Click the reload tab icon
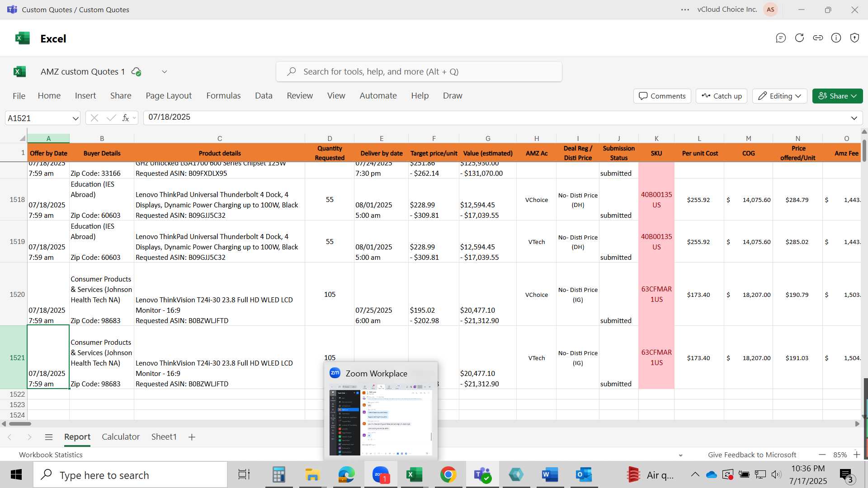868x488 pixels. pos(799,38)
